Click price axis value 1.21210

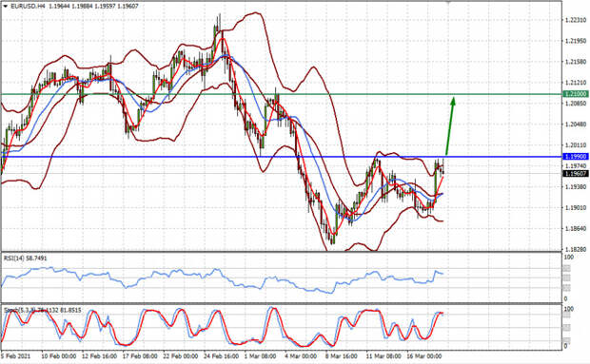click(x=576, y=83)
